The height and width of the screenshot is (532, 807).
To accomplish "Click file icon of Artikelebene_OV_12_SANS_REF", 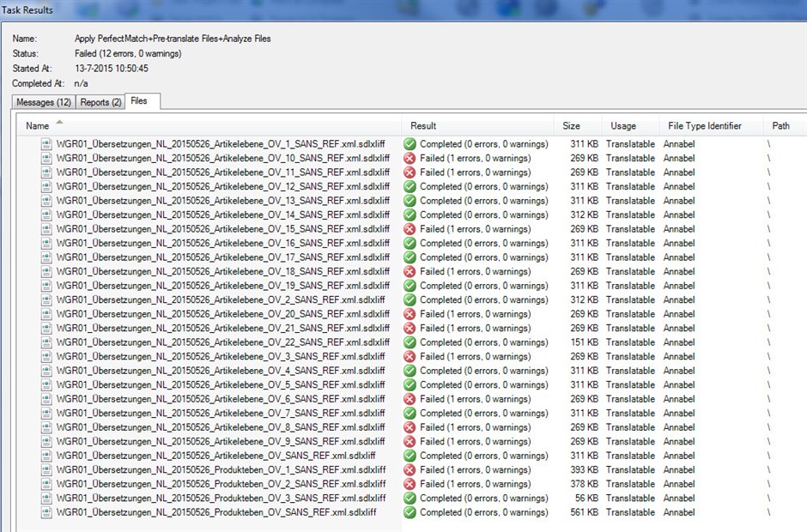I will tap(46, 186).
